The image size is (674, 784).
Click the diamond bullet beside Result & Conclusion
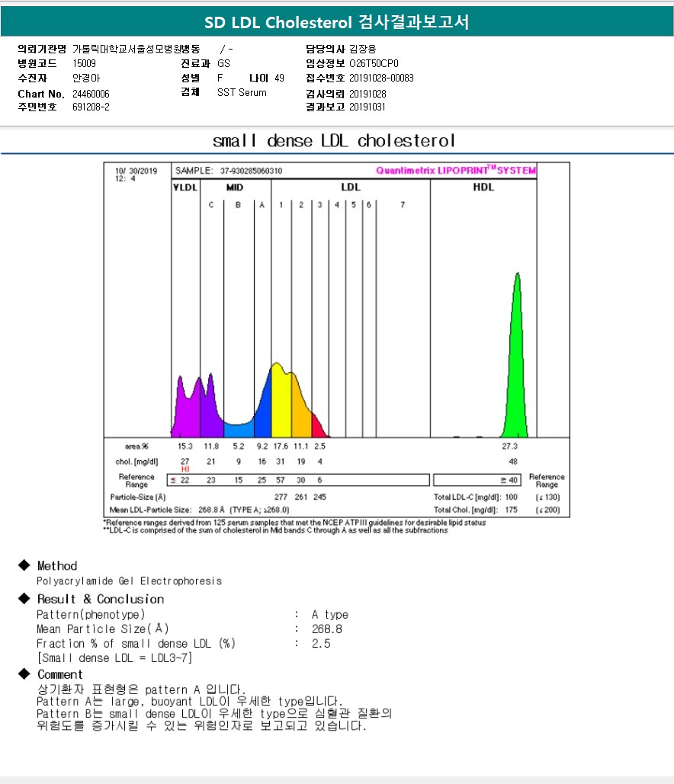click(x=23, y=599)
